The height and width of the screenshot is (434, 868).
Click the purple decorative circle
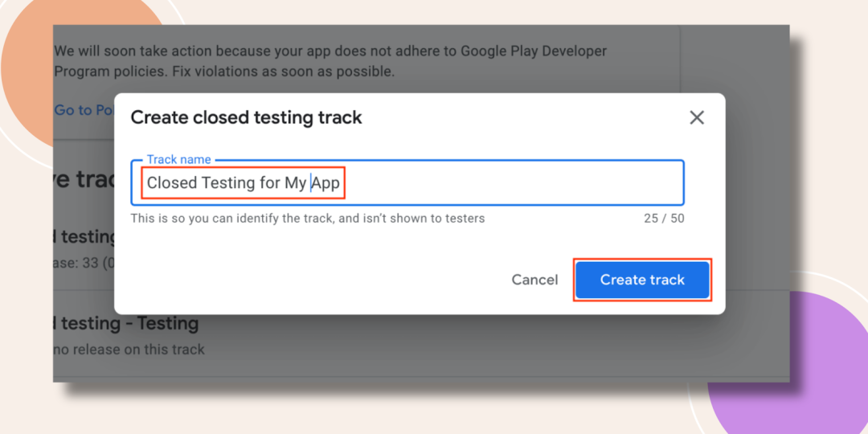coord(830,387)
